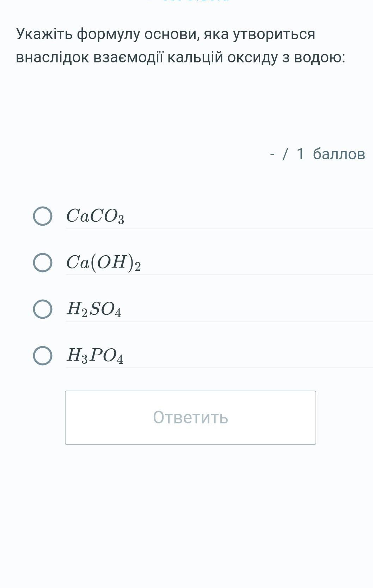Click the words "кальцій оксиду" in the question
The image size is (373, 588).
pyautogui.click(x=222, y=57)
